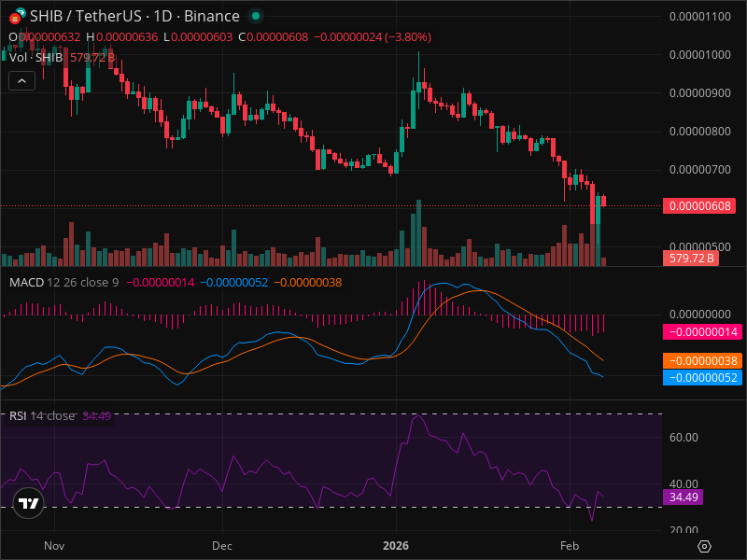The image size is (747, 560).
Task: Click the Dec date label on time axis
Action: (x=222, y=546)
